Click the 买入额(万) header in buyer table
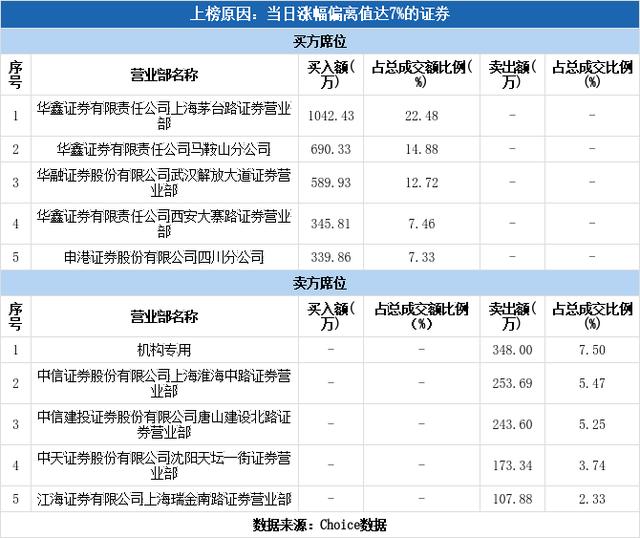 tap(331, 75)
